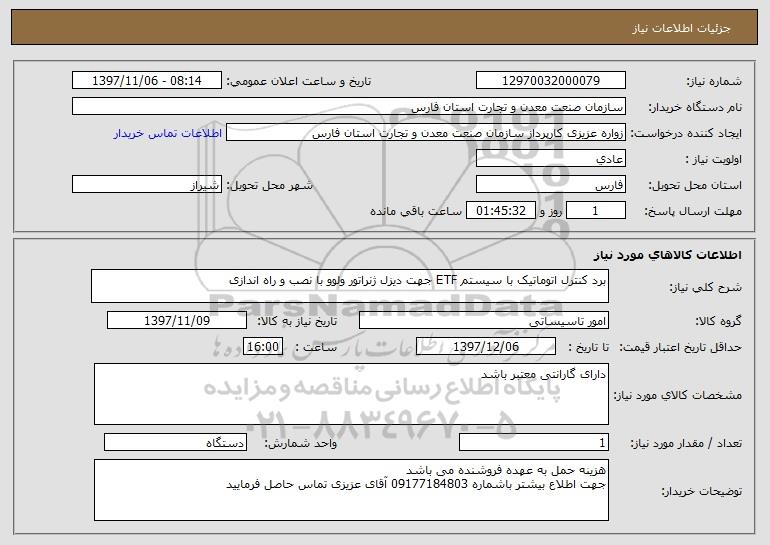Screen dimensions: 770x545
Task: Click the مشخصات کالای مورد نیاز text area
Action: 351,394
